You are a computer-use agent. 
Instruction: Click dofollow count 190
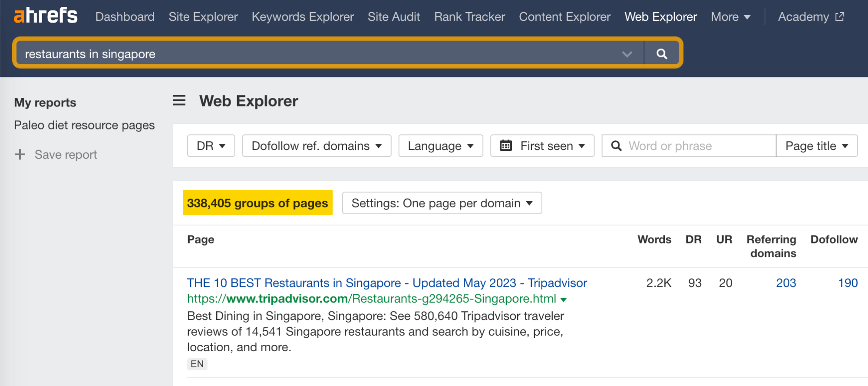pyautogui.click(x=848, y=283)
